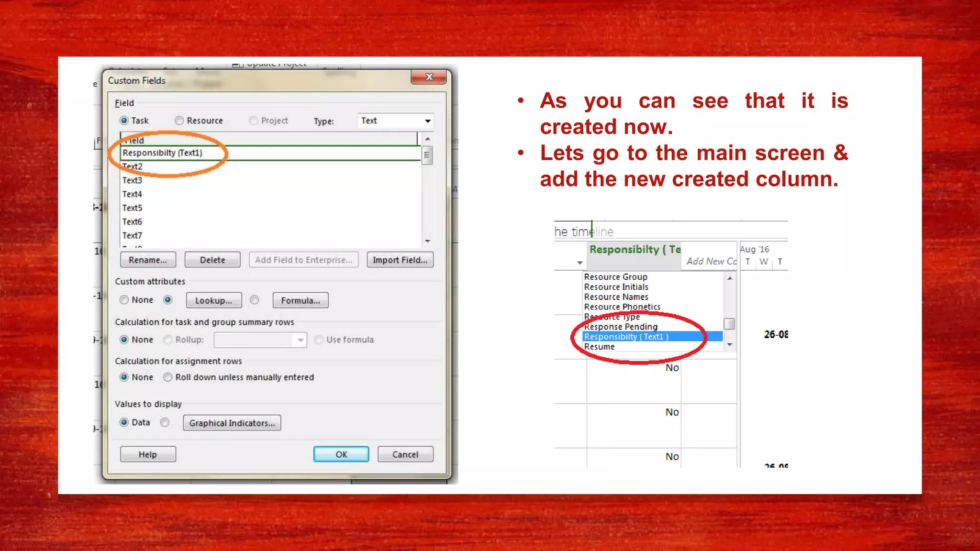Click the Delete button
This screenshot has height=551, width=980.
coord(212,260)
